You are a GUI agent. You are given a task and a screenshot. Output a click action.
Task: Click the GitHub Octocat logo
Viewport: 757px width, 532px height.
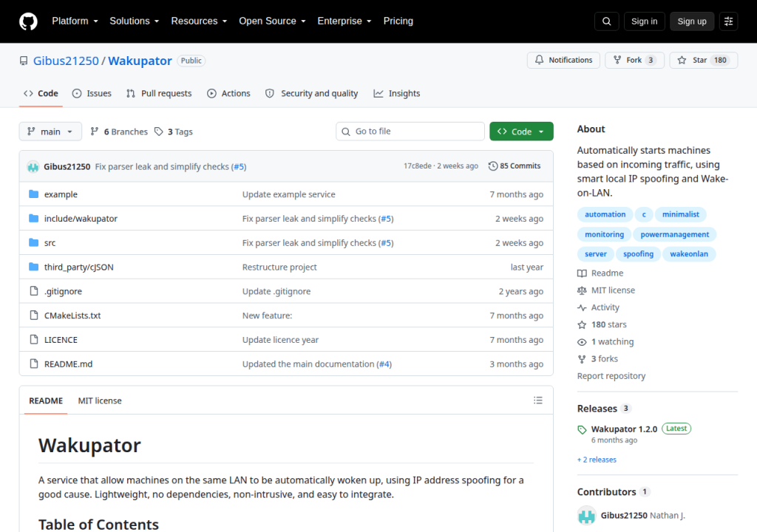coord(28,21)
